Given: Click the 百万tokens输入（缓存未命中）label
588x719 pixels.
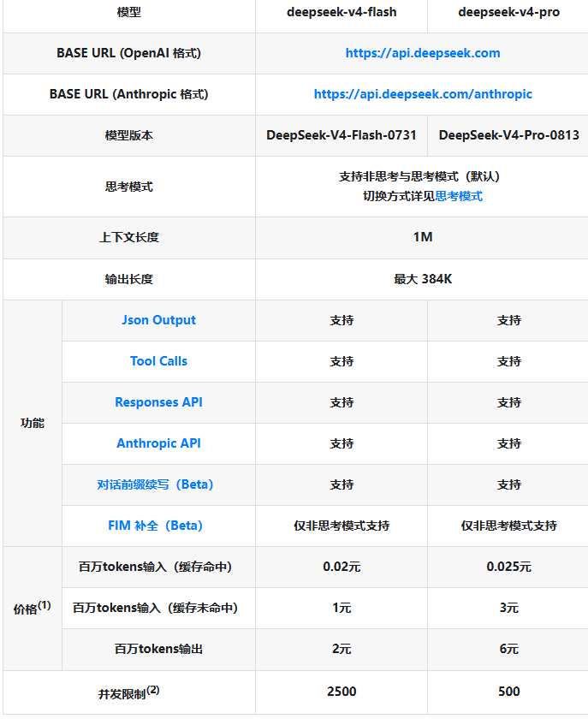Looking at the screenshot, I should (155, 608).
